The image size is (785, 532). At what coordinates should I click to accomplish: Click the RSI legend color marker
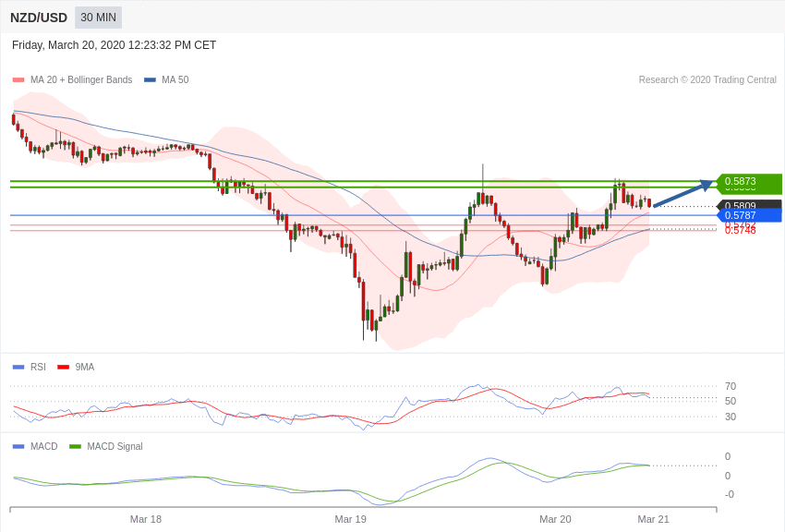tap(18, 368)
